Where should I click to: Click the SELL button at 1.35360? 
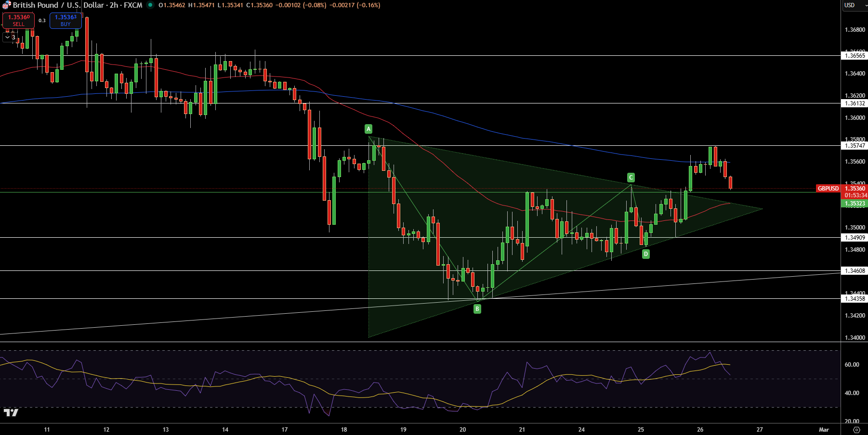tap(18, 20)
